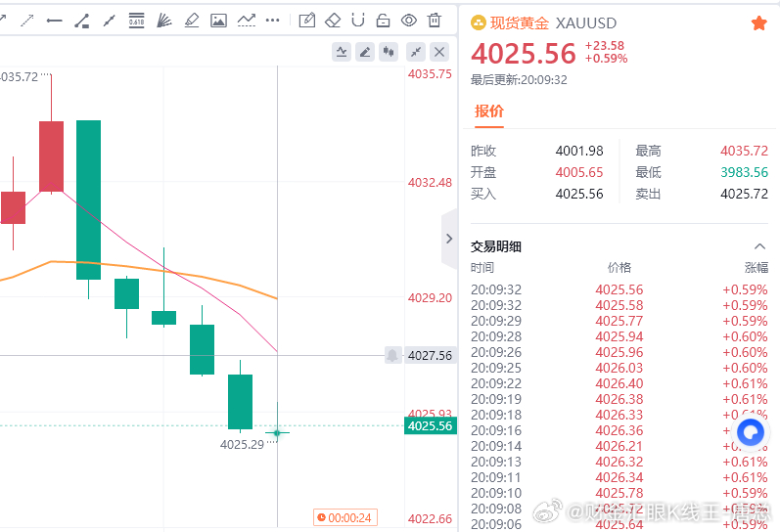Click the 昨收 value 4001.98

[579, 151]
